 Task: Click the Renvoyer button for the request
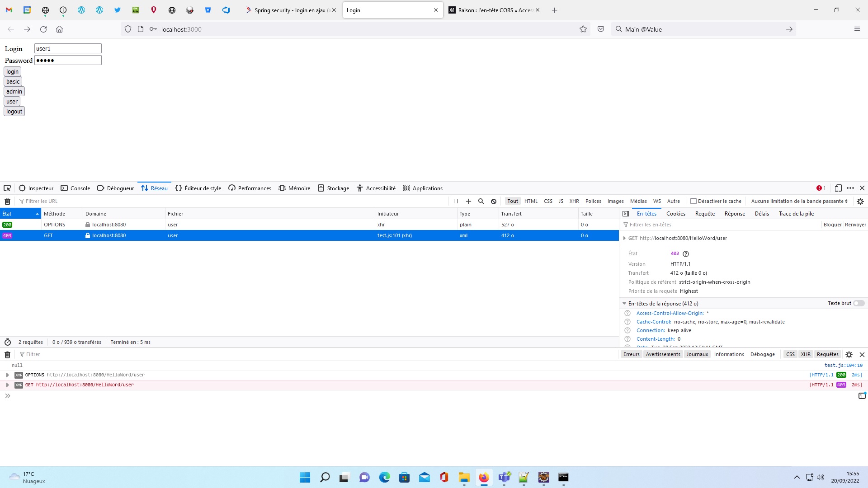[855, 225]
